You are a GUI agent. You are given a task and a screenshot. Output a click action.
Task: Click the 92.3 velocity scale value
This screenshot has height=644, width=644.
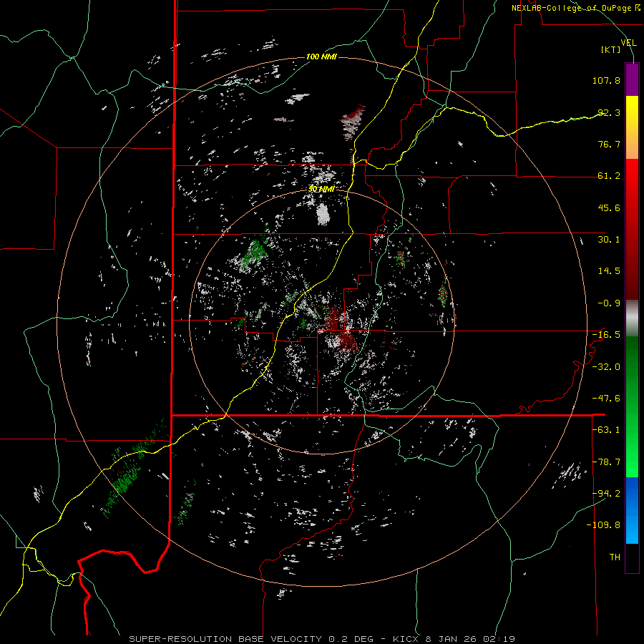click(609, 112)
